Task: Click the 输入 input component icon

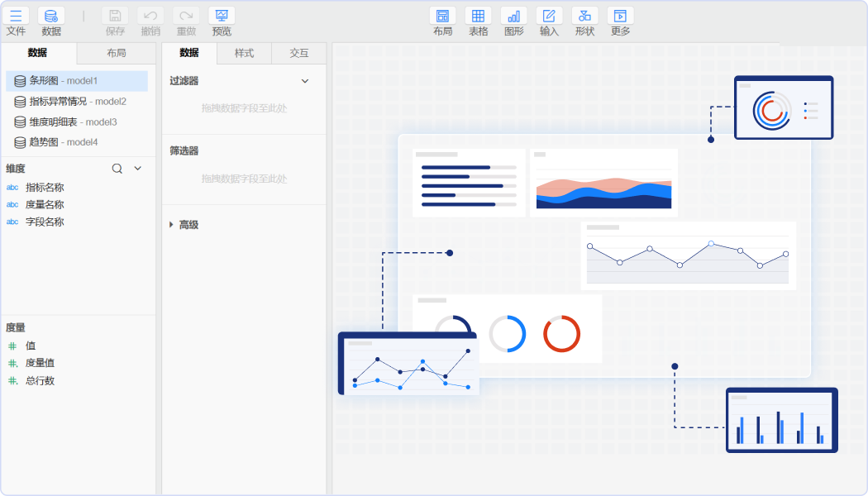Action: pos(549,16)
